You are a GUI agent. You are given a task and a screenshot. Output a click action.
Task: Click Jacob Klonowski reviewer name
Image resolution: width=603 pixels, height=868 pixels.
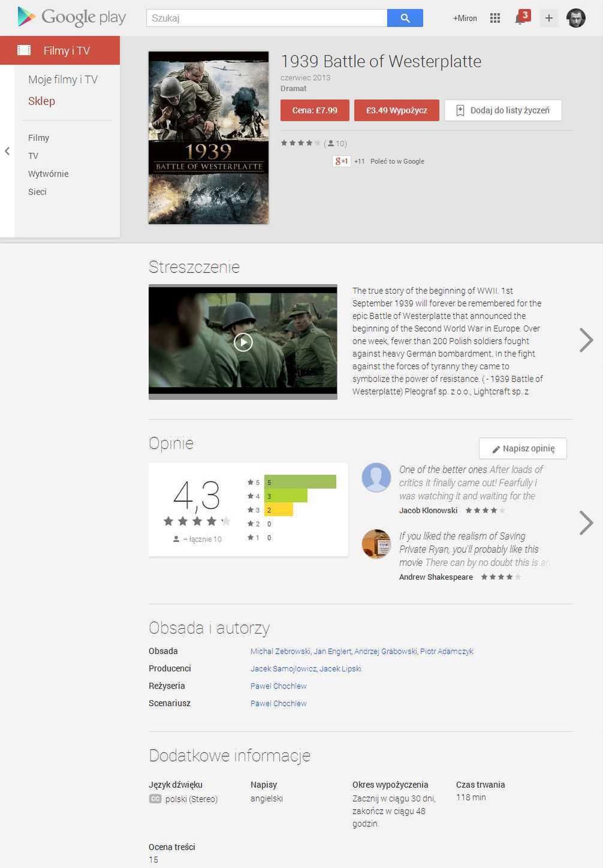[428, 510]
